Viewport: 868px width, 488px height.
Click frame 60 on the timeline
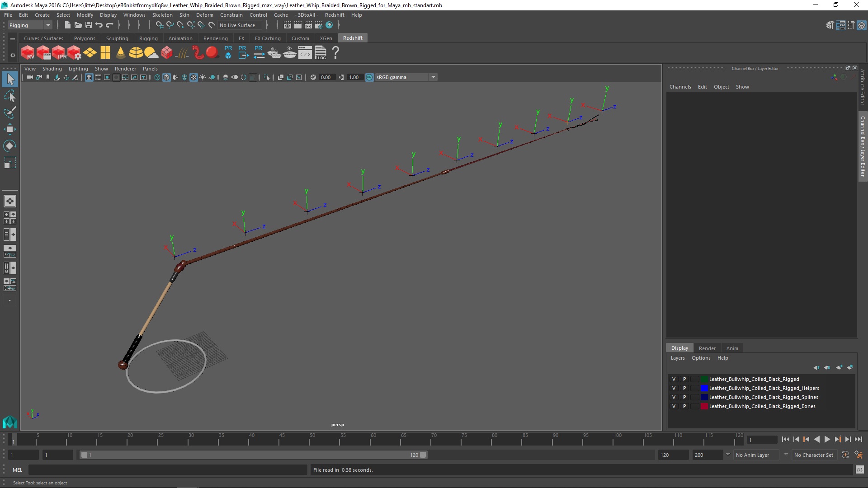[x=370, y=439]
